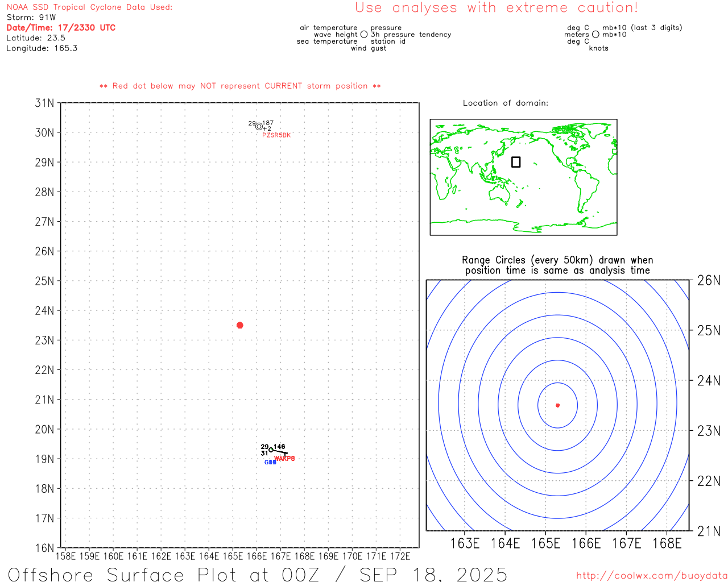Click the WAKP8 station id label

tap(284, 459)
